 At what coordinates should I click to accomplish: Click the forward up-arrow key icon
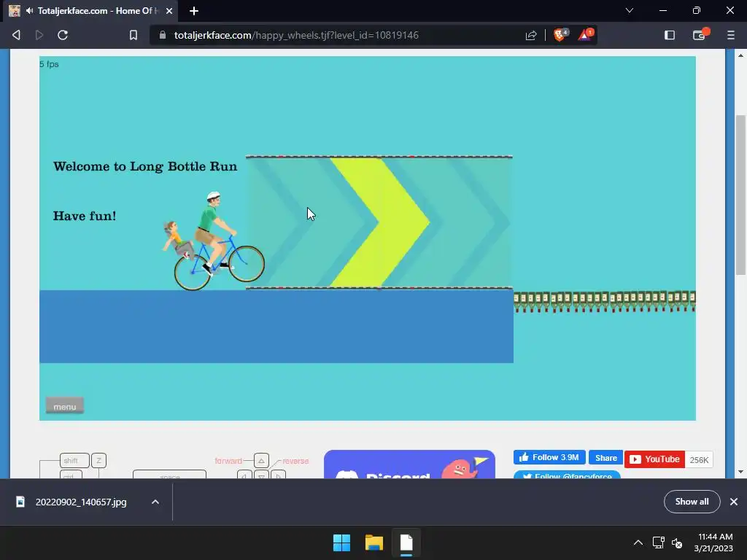tap(261, 461)
